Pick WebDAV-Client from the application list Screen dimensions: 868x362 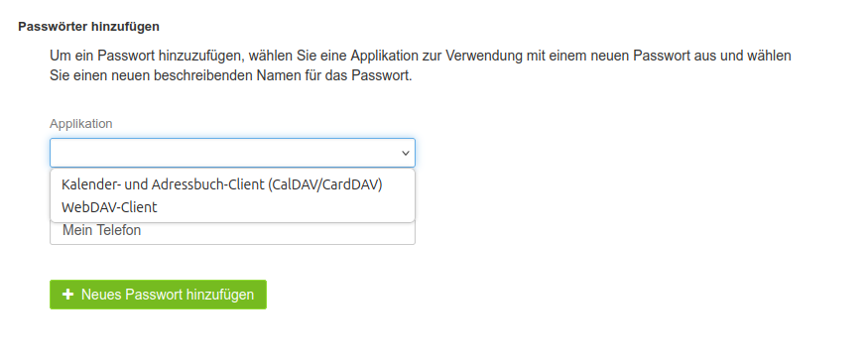(x=232, y=207)
